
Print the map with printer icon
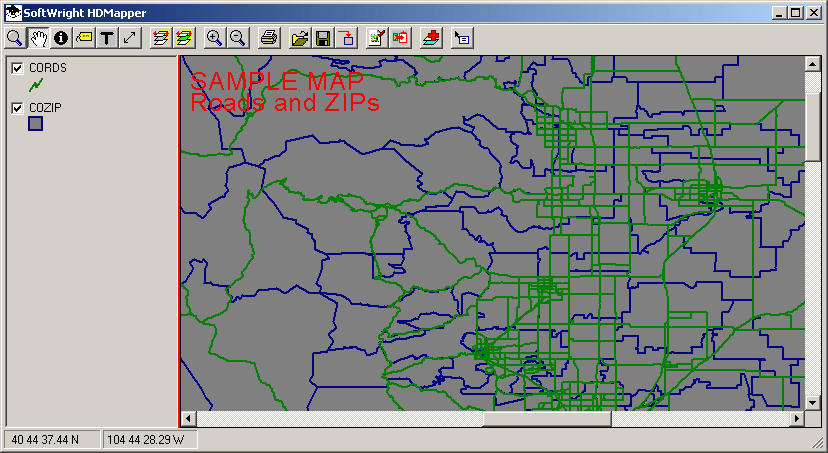coord(269,38)
